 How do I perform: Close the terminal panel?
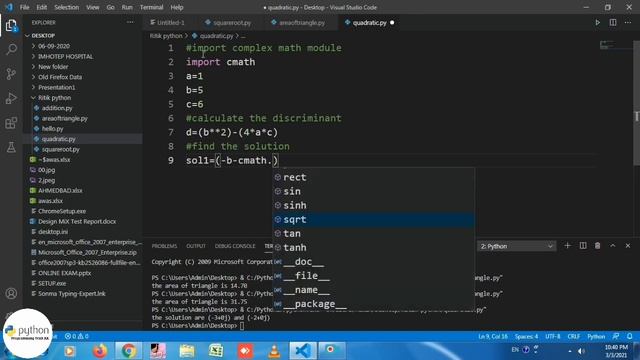point(628,246)
